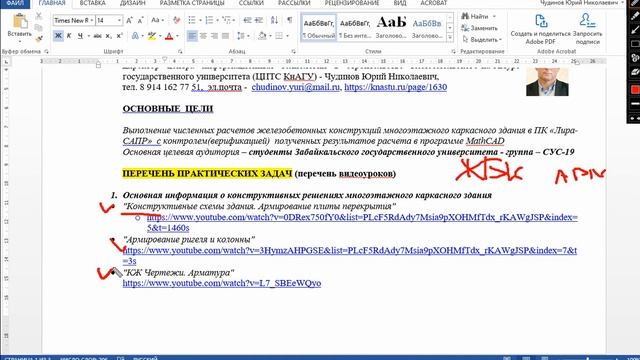Open the underline style dropdown arrow
Screen dimensions: 640x360
(x=89, y=36)
